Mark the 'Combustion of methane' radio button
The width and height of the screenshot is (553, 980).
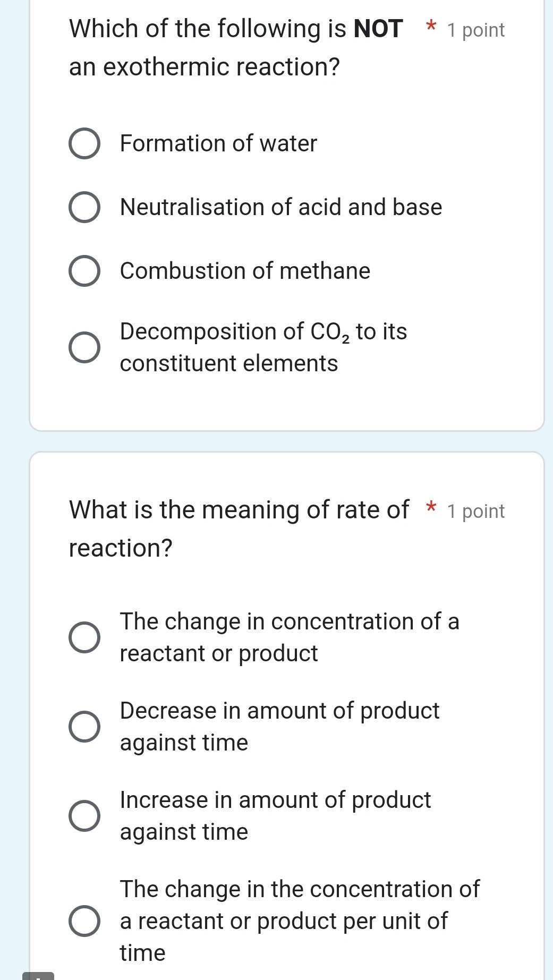click(84, 271)
